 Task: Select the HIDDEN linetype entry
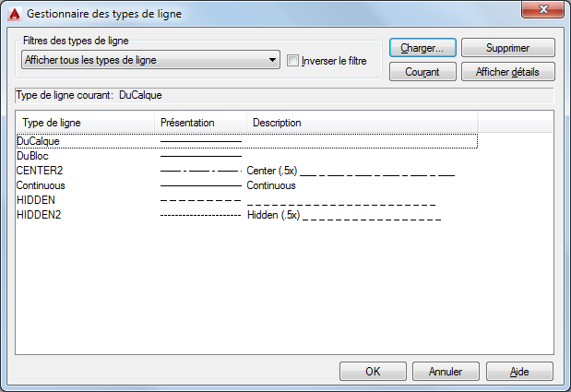(36, 200)
